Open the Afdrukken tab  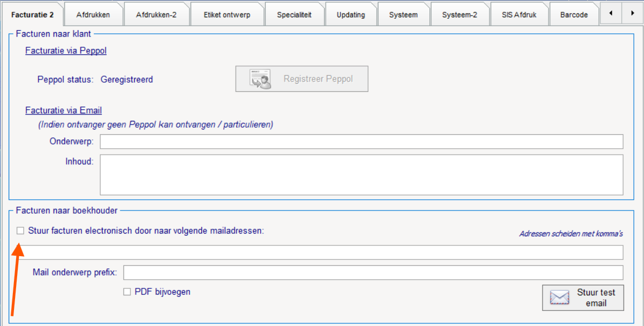93,15
